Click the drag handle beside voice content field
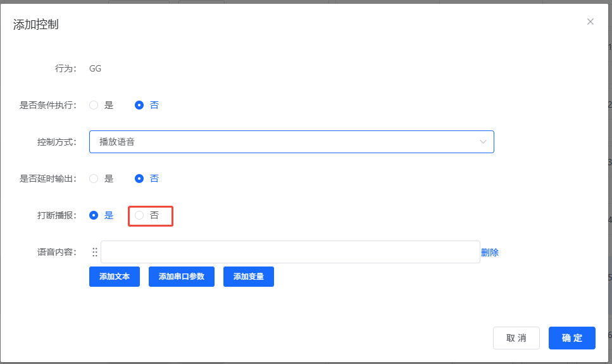 (x=95, y=252)
